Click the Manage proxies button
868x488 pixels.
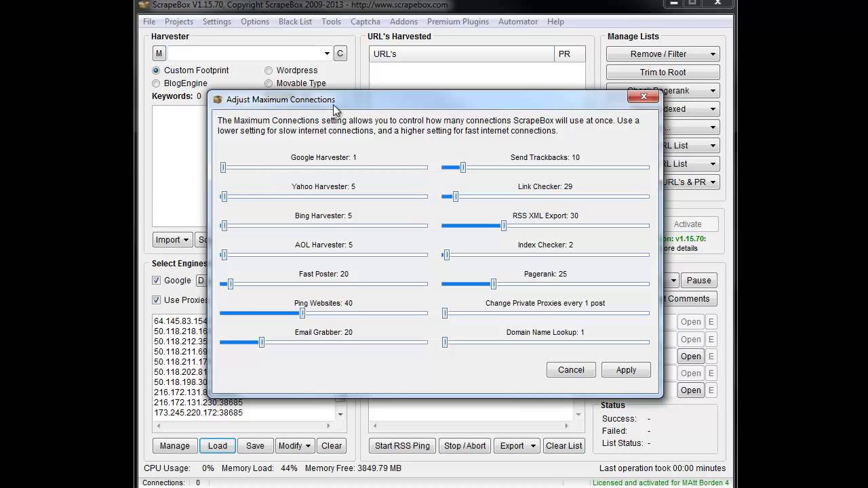coord(174,446)
